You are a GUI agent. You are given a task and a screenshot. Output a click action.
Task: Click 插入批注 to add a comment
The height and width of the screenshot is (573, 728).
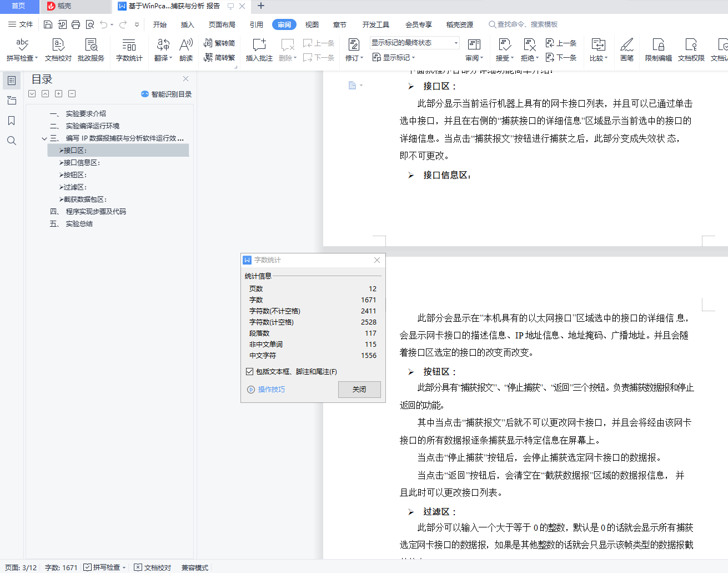click(x=259, y=49)
